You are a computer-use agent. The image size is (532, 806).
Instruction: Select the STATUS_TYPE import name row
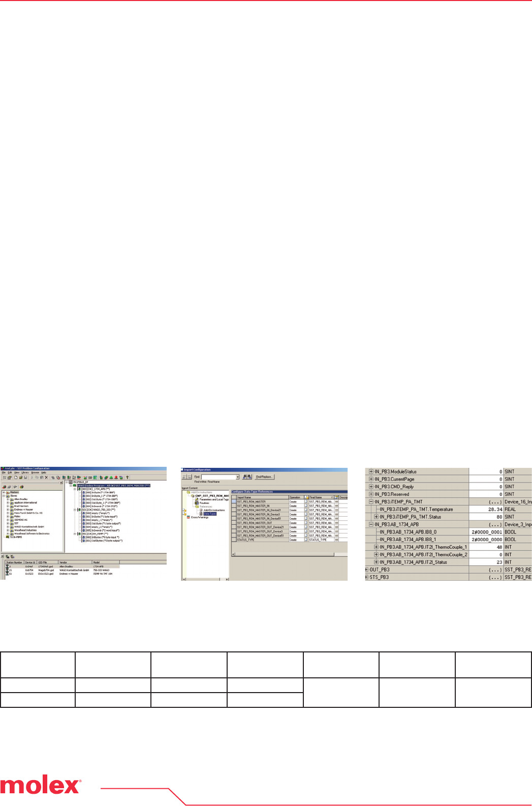262,540
